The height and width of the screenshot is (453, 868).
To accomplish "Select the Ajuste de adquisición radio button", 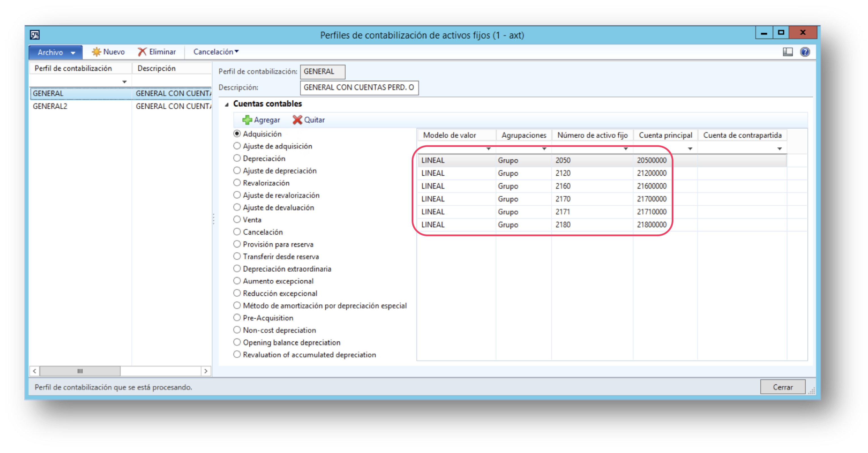I will tap(237, 146).
